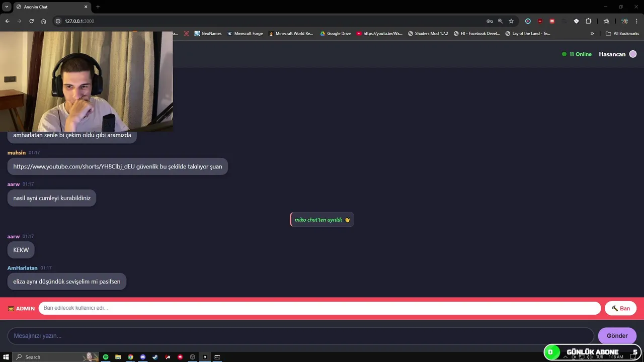Open Chrome from the taskbar
This screenshot has width=644, height=362.
tap(130, 357)
